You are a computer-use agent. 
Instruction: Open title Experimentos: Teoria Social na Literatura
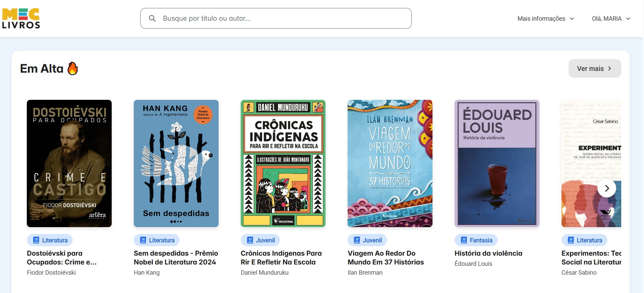tap(591, 258)
